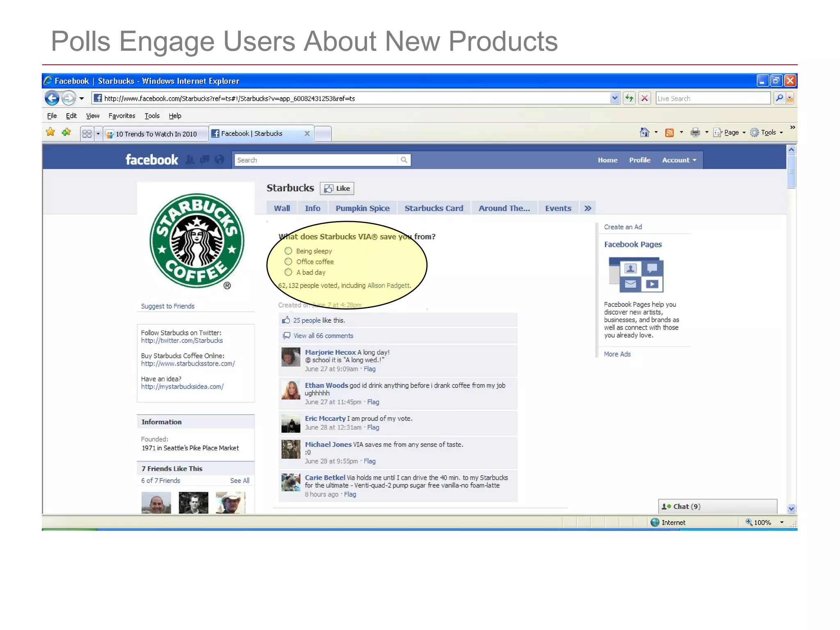Click the Internet zone globe in status bar
840x630 pixels.
click(x=655, y=522)
